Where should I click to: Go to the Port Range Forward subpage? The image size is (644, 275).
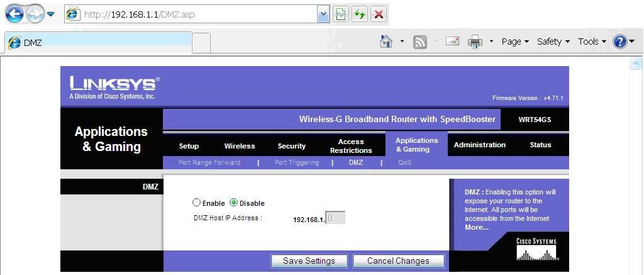209,162
